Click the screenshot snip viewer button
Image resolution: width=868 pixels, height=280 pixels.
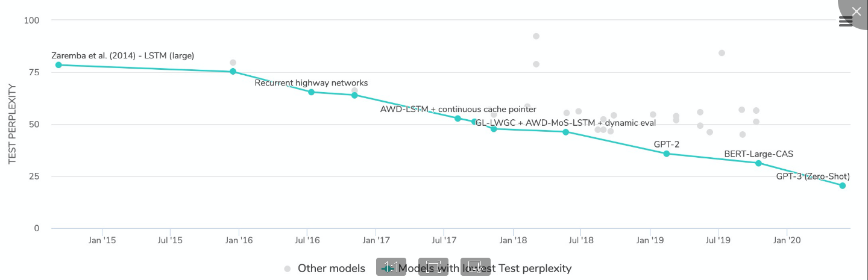(x=476, y=267)
